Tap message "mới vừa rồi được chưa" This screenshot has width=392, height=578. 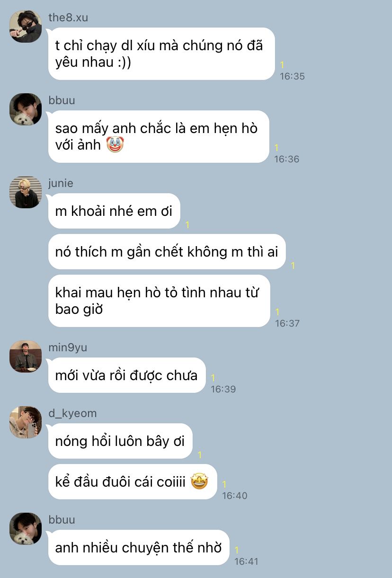click(x=127, y=375)
